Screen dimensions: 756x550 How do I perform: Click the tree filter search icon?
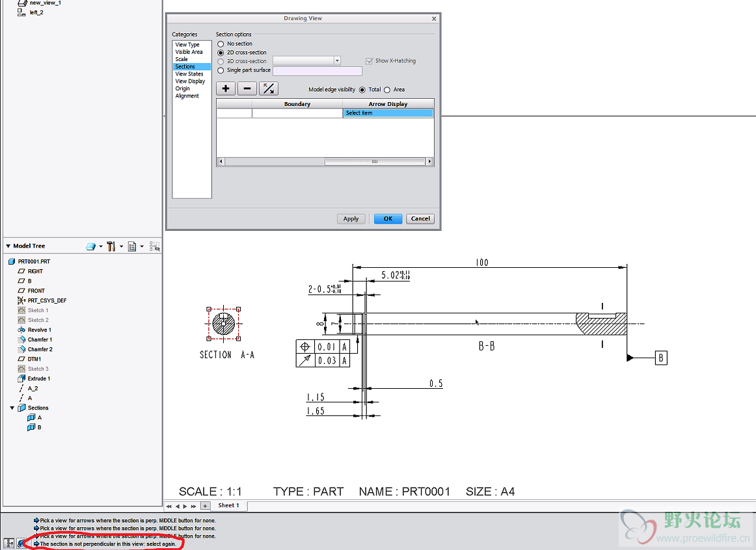[x=154, y=246]
